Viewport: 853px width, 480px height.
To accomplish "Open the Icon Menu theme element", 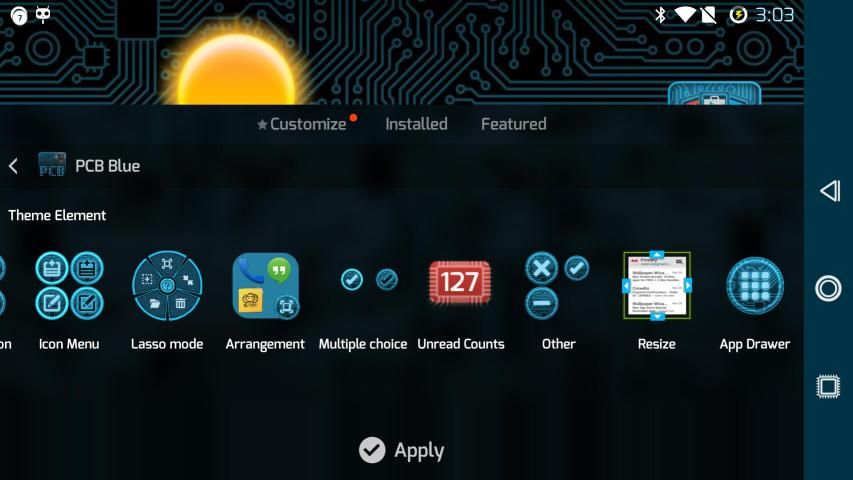I will (x=69, y=285).
